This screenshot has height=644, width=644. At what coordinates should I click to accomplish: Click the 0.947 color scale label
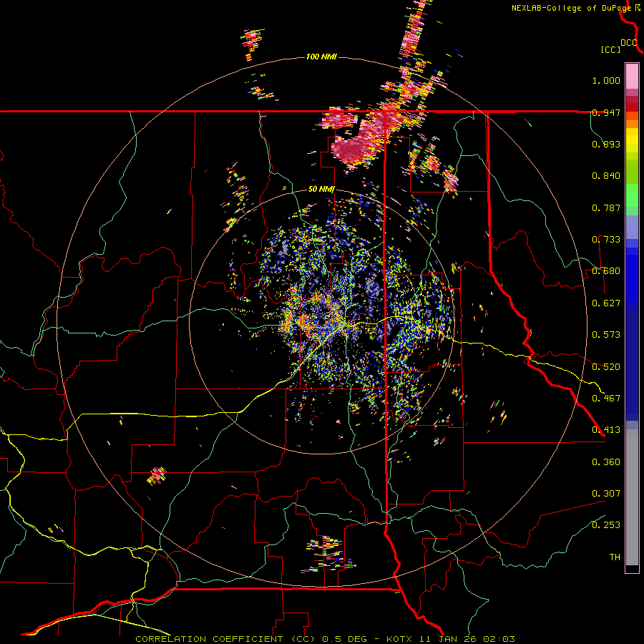606,112
